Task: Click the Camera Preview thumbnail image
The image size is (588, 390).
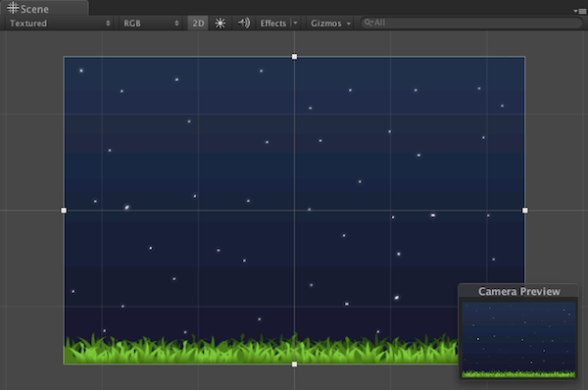Action: pyautogui.click(x=518, y=340)
